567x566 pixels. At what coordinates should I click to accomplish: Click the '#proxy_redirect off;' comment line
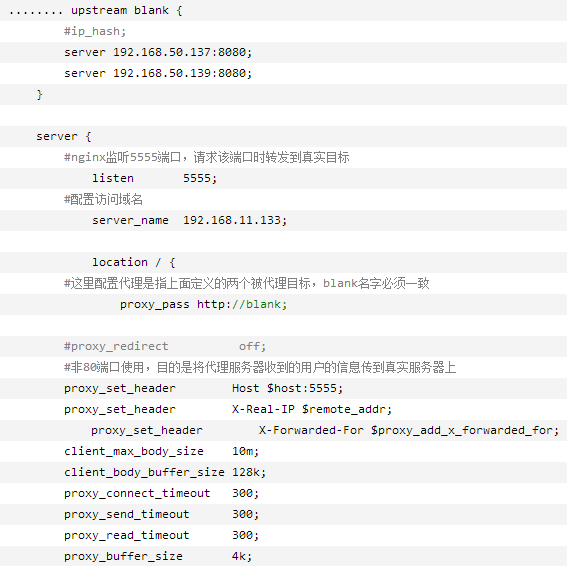point(165,346)
